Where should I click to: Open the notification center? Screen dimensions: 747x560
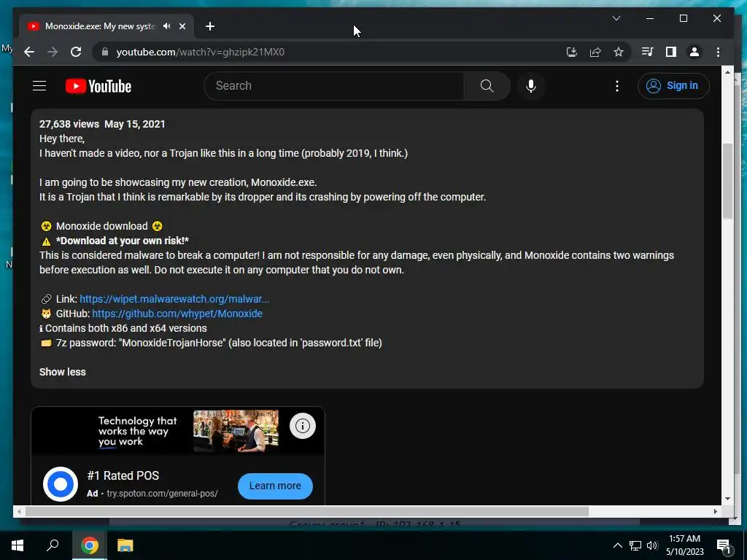point(723,545)
